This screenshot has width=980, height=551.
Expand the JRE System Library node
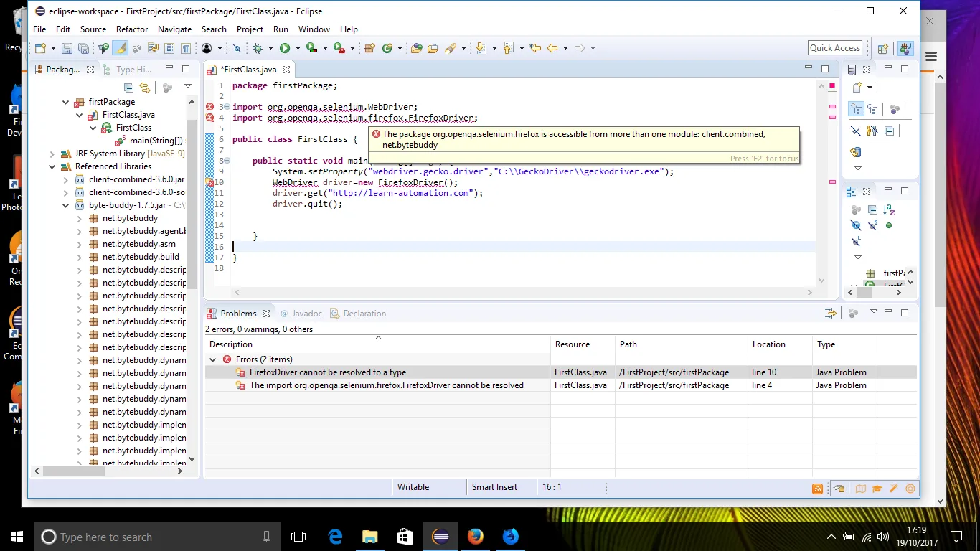coord(52,154)
